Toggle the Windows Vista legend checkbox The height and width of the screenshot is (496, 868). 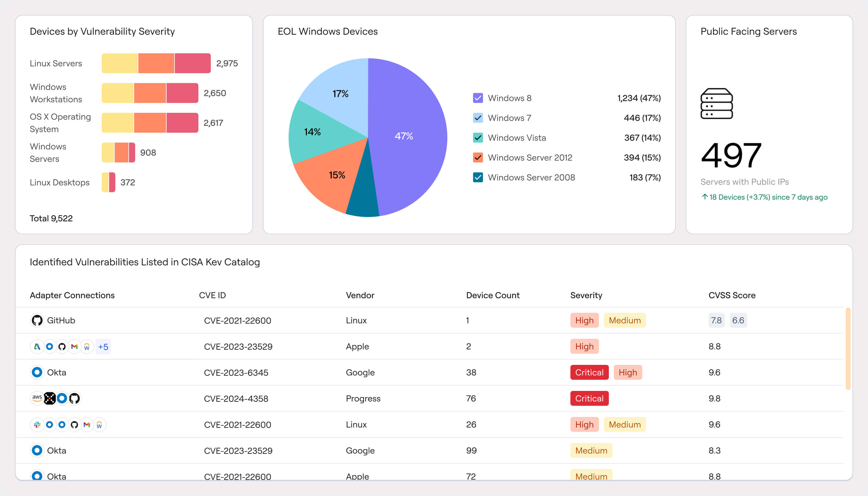pos(478,138)
